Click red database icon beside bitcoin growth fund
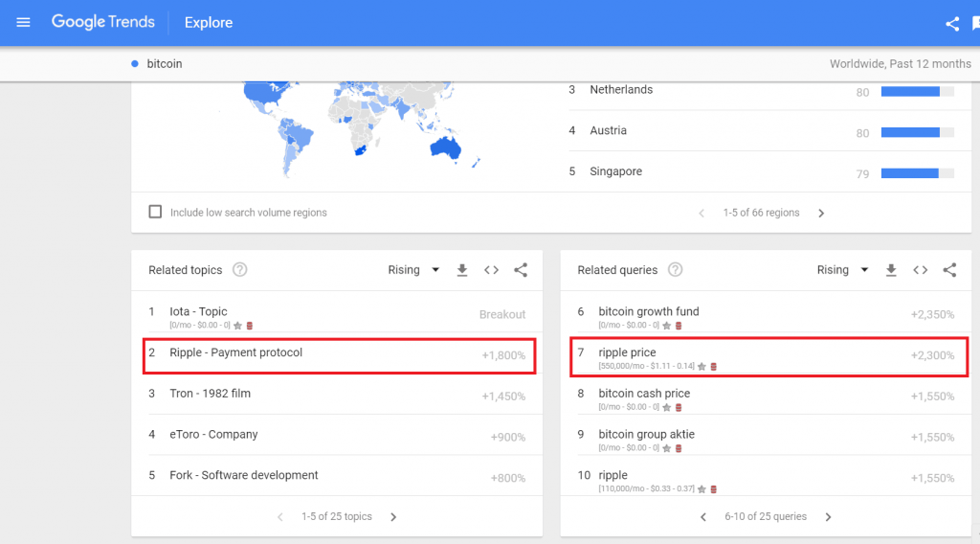Image resolution: width=980 pixels, height=544 pixels. pyautogui.click(x=679, y=326)
